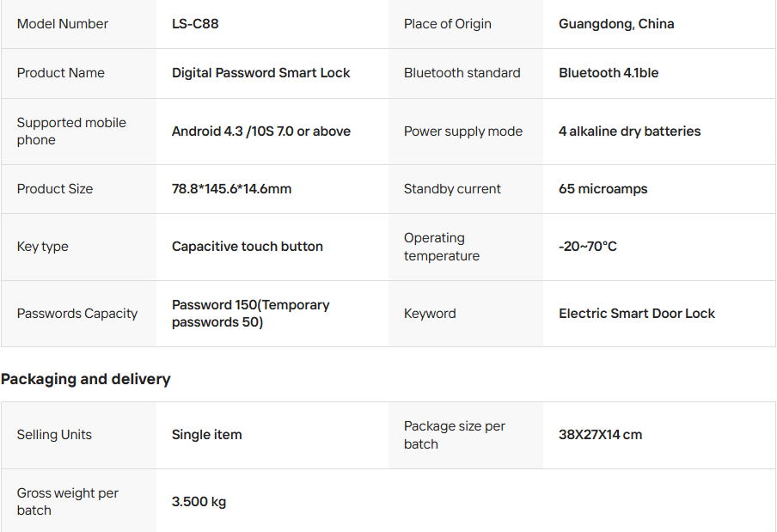Click the Place of Origin label
This screenshot has width=777, height=532.
click(x=447, y=24)
